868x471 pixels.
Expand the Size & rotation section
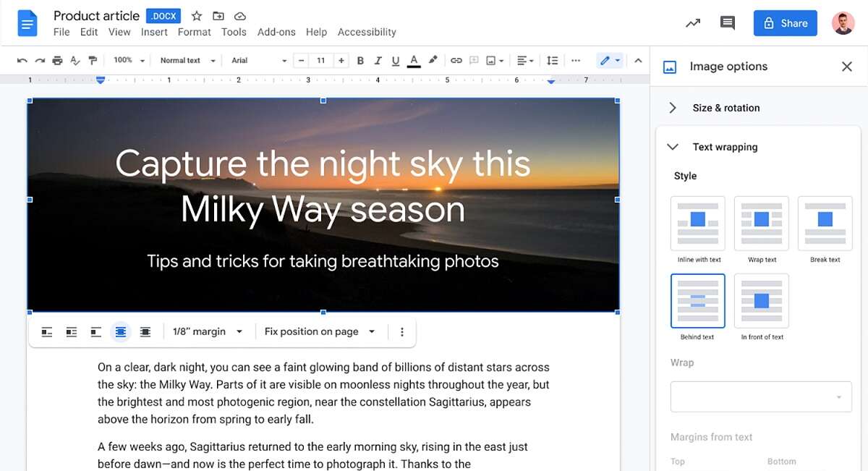726,108
